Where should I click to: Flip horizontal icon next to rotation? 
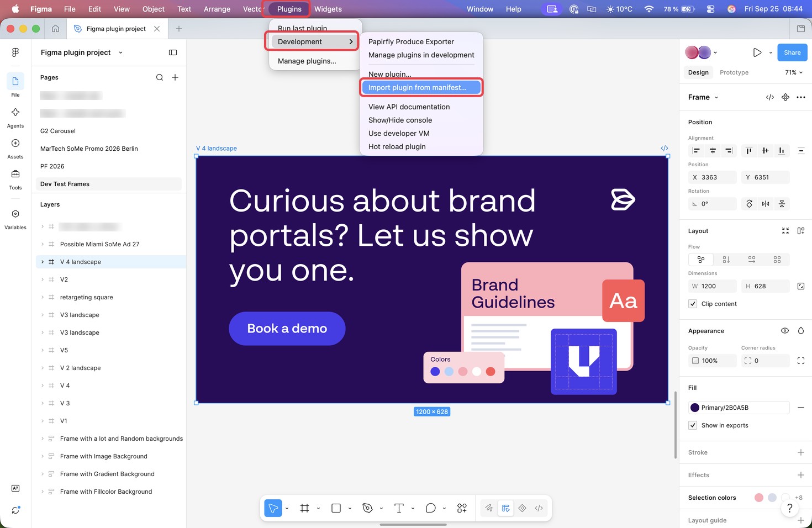[x=766, y=204]
